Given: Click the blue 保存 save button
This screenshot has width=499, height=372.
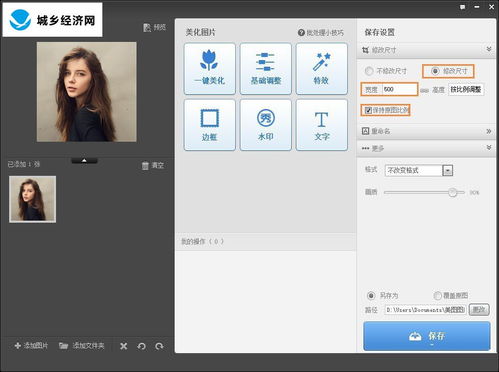Looking at the screenshot, I should click(427, 336).
